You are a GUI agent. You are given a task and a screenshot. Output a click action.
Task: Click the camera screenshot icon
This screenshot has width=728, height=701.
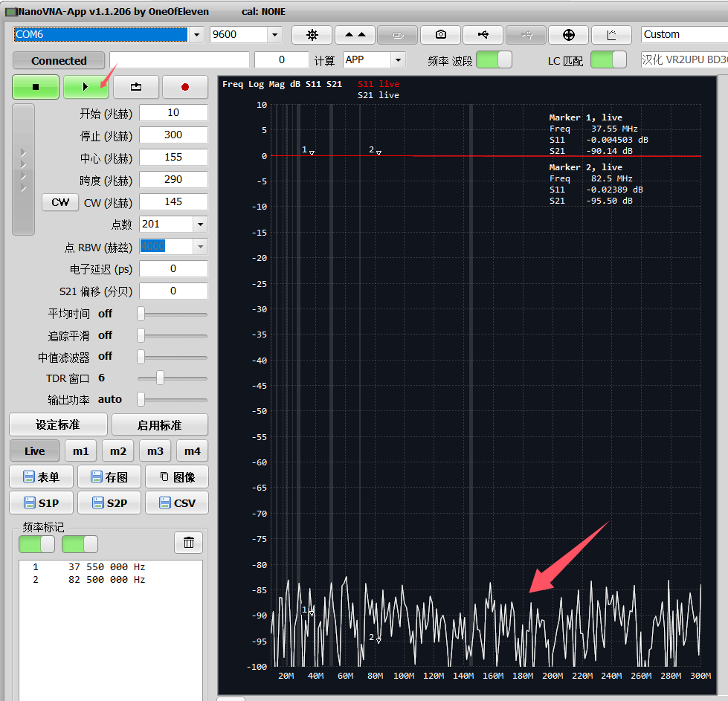(x=441, y=35)
